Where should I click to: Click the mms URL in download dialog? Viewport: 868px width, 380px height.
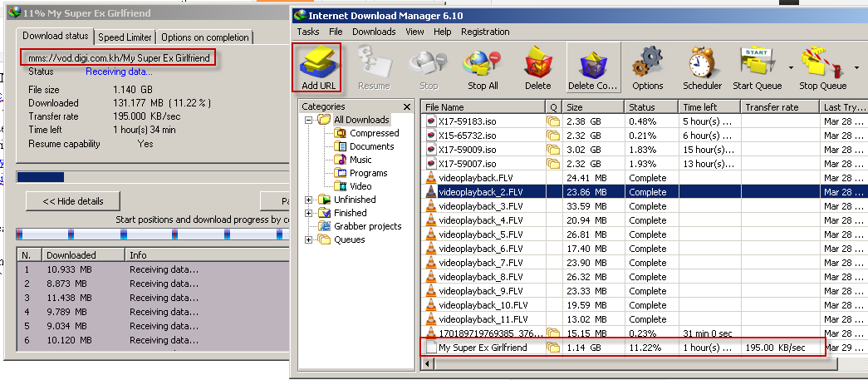tap(119, 58)
